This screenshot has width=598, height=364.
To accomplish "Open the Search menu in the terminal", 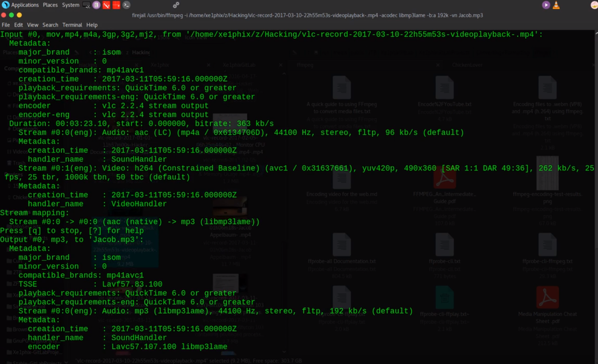I will pos(50,25).
